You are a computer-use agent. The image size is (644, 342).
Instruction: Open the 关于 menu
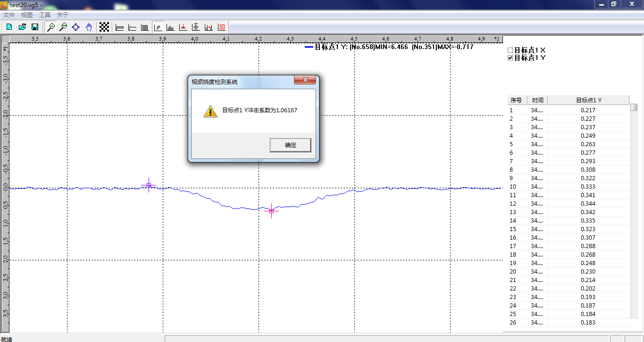(63, 15)
